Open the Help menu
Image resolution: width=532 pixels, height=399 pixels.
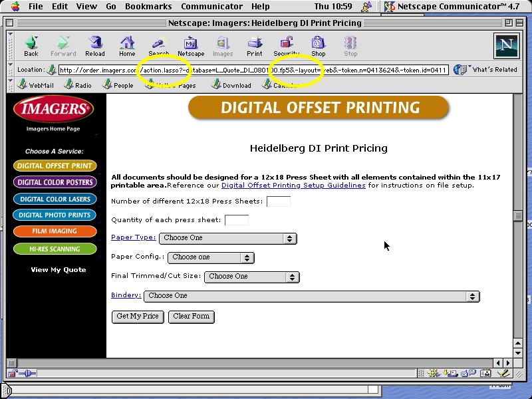coord(261,6)
